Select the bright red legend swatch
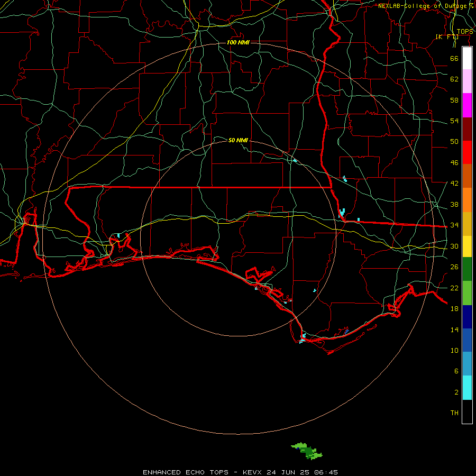 click(467, 152)
